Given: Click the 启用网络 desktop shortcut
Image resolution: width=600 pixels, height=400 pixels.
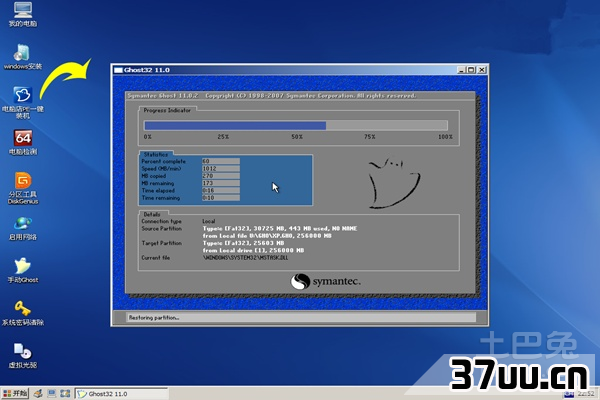Looking at the screenshot, I should 23,228.
